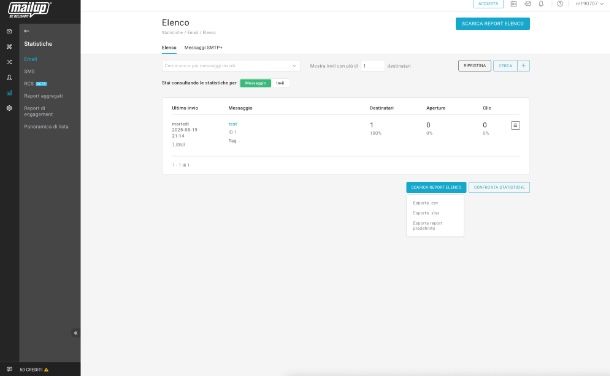Click the calendar-style icon in the top bar
Image resolution: width=610 pixels, height=376 pixels.
click(x=514, y=4)
